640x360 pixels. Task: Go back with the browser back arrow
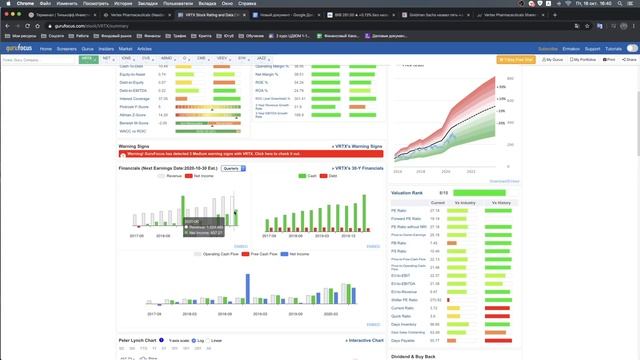pyautogui.click(x=7, y=26)
